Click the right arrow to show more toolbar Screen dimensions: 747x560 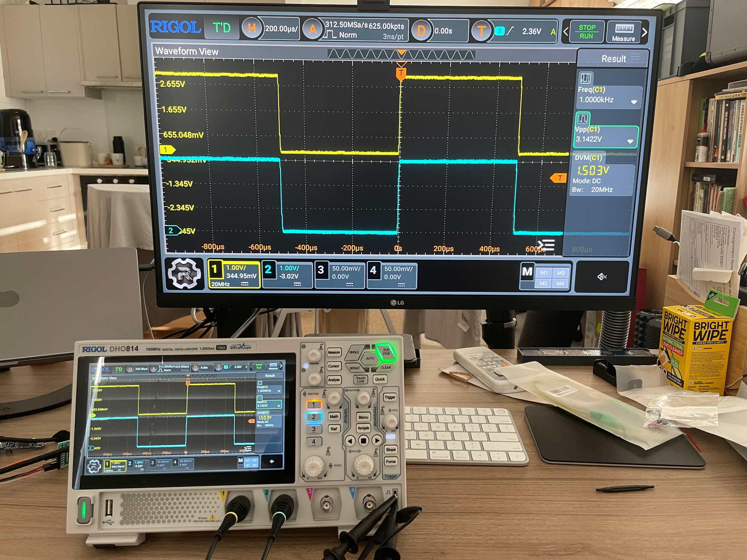(645, 33)
